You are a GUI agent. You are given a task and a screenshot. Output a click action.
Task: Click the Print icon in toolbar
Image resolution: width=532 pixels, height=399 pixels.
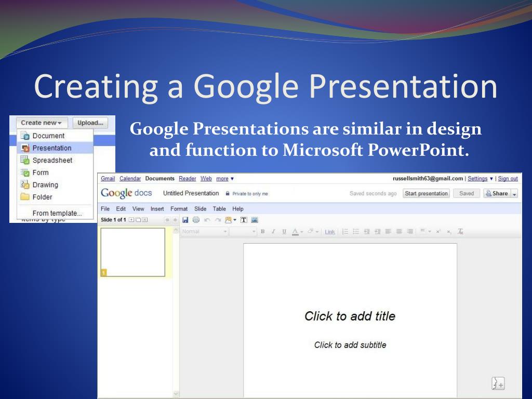pos(196,220)
